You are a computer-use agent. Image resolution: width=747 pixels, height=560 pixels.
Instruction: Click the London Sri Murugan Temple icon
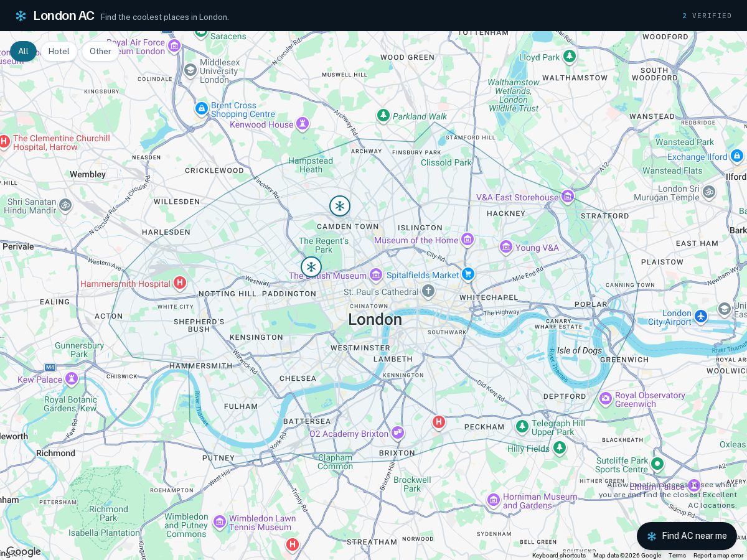(709, 192)
